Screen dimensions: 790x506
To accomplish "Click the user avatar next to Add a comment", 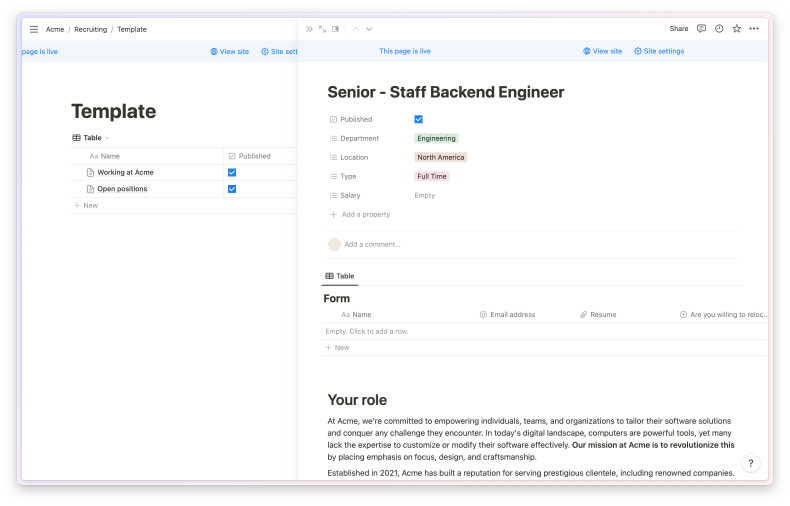I will click(334, 244).
